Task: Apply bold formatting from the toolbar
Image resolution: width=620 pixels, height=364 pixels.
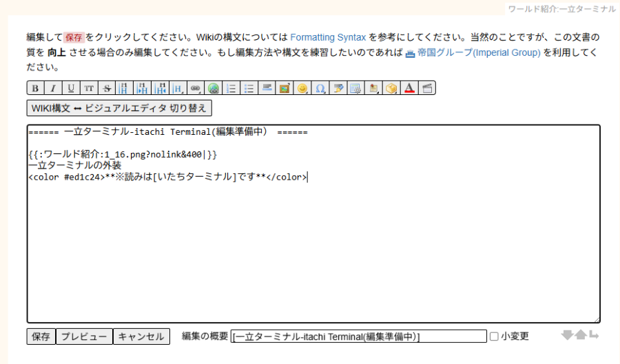Action: tap(36, 88)
